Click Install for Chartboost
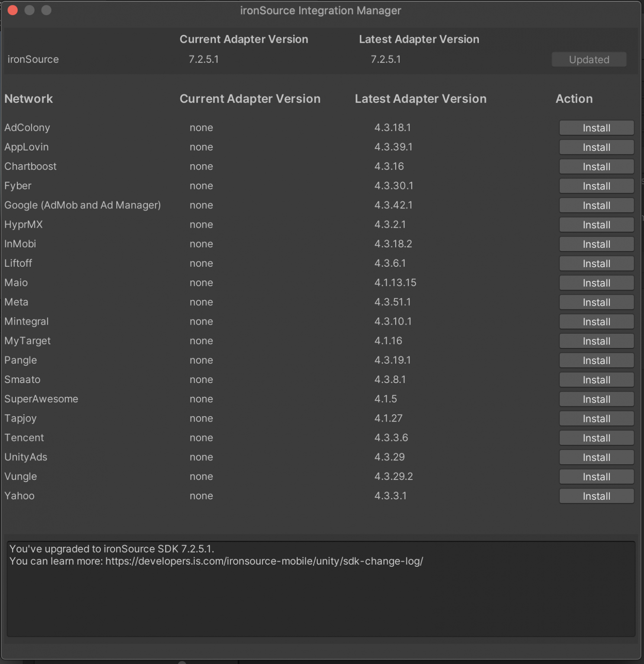Viewport: 644px width, 664px height. click(x=596, y=167)
